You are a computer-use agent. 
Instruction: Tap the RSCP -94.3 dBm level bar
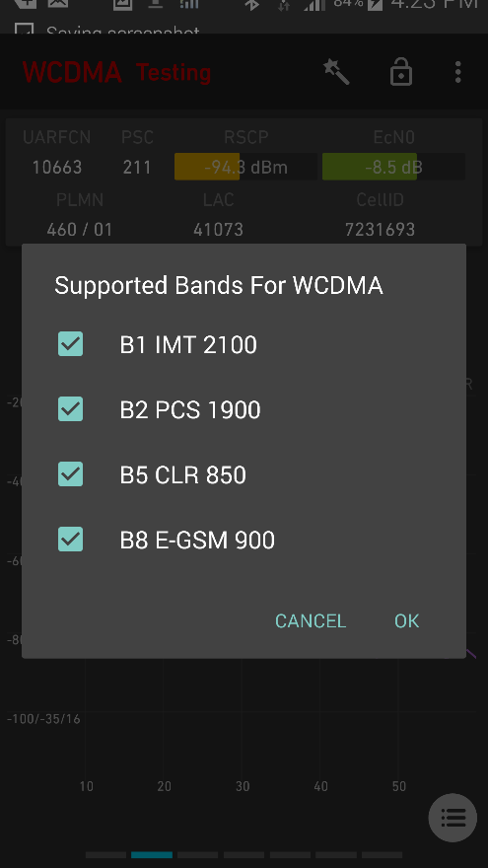click(246, 167)
